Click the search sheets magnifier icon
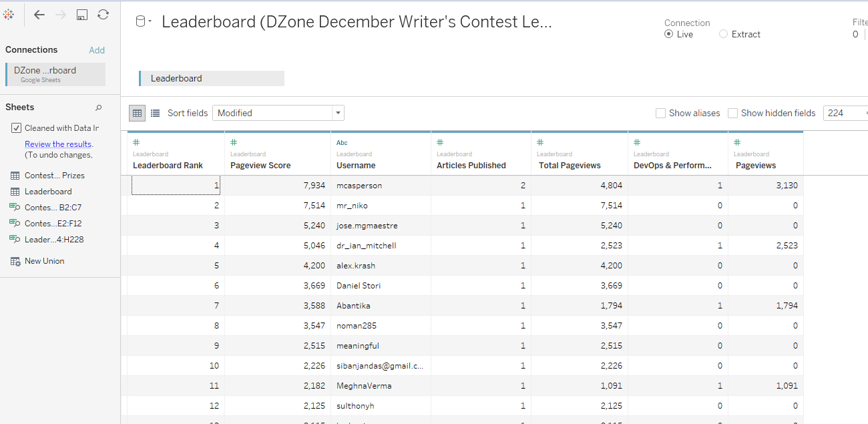 [99, 108]
